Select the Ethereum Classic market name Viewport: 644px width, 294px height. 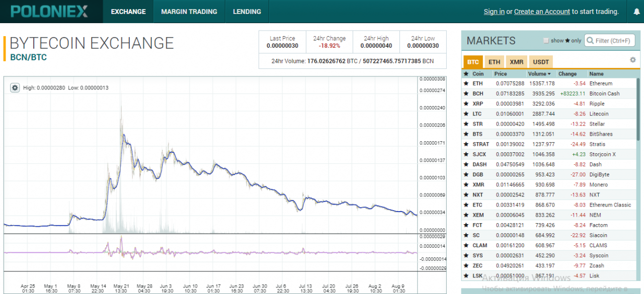(x=610, y=205)
